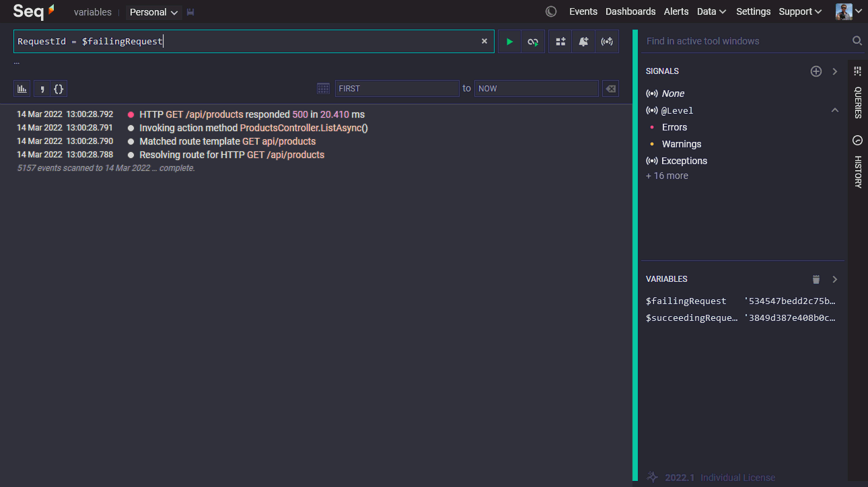Image resolution: width=868 pixels, height=487 pixels.
Task: Click the ellipsis below query box
Action: tap(17, 63)
